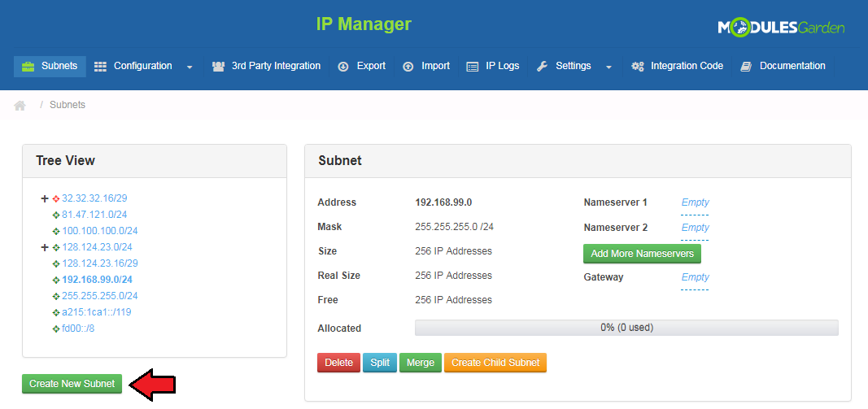
Task: Click Create Child Subnet button
Action: (x=495, y=363)
